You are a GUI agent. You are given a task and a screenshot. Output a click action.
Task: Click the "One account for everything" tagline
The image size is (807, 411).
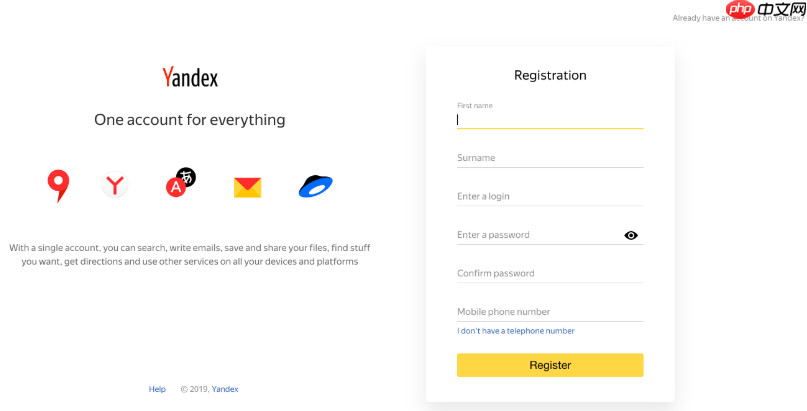click(190, 120)
